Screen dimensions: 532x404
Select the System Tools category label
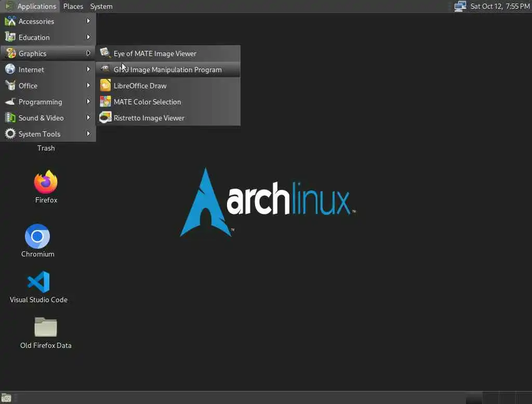click(x=39, y=134)
